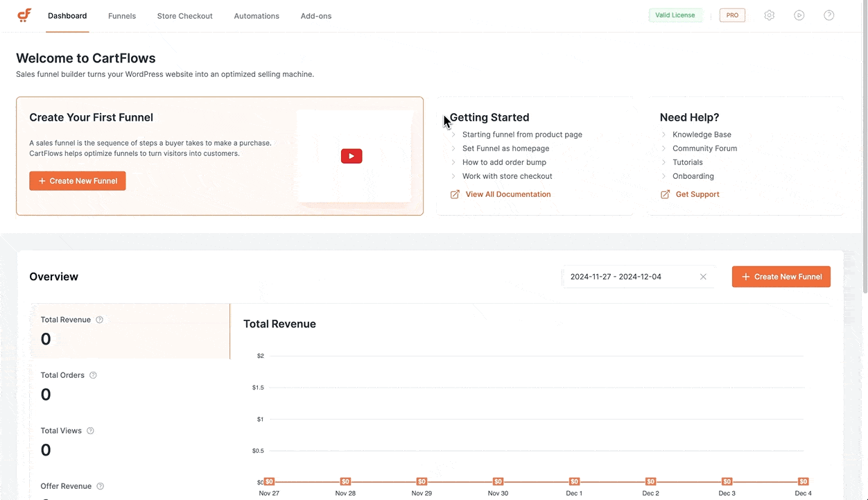Open Knowledge Base link

coord(702,135)
